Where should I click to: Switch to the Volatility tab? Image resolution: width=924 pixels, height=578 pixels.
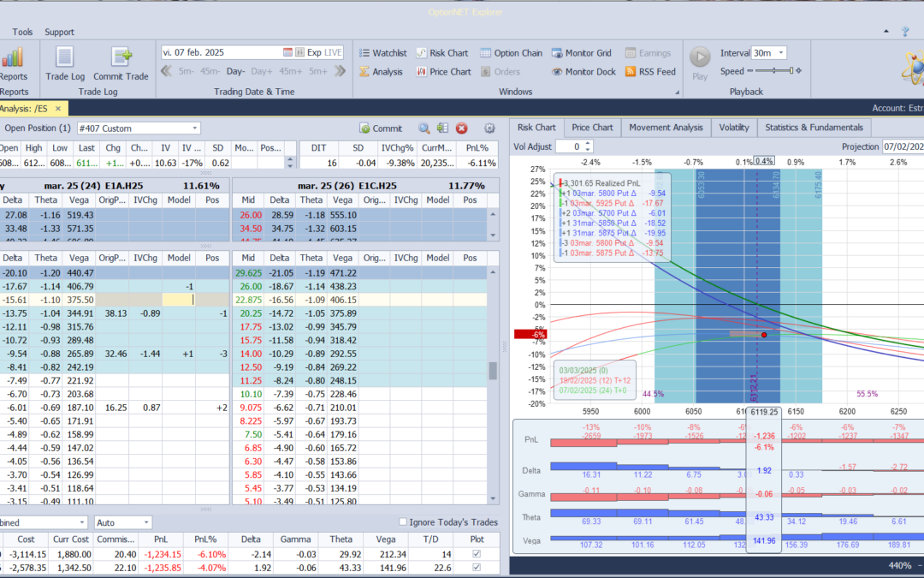(x=733, y=128)
